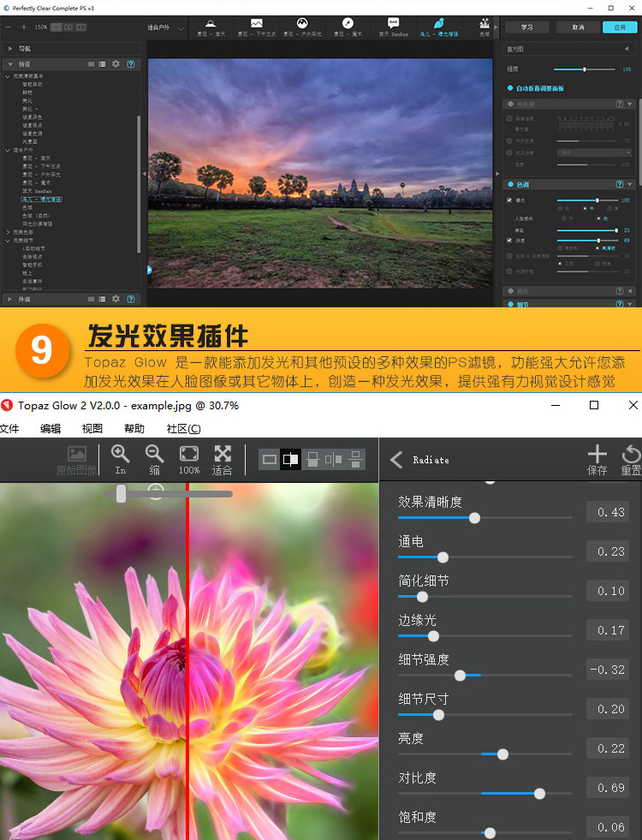Expand the 导航 panel
This screenshot has width=642, height=840.
[9, 49]
